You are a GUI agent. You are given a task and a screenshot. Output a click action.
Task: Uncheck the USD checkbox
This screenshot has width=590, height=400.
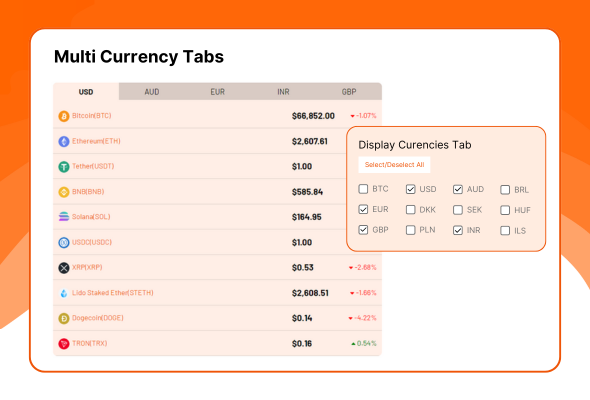[x=411, y=189]
